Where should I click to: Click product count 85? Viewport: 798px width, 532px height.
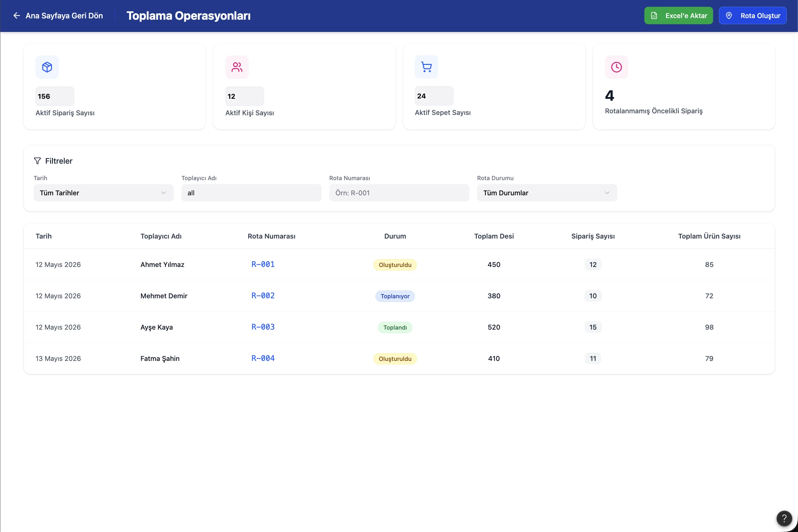click(709, 265)
